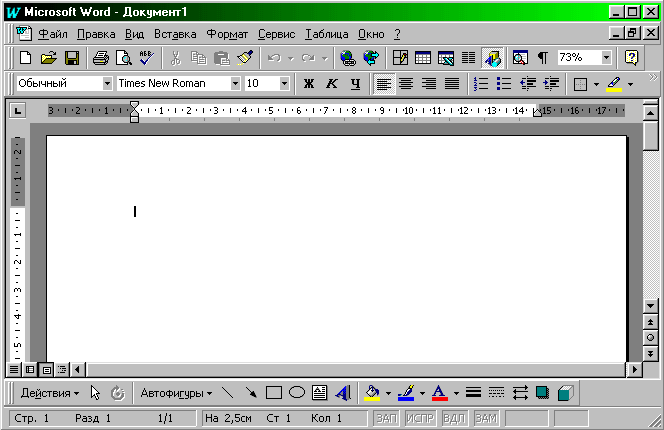The width and height of the screenshot is (664, 430).
Task: Toggle nonprinting paragraph marks ¶
Action: point(542,58)
